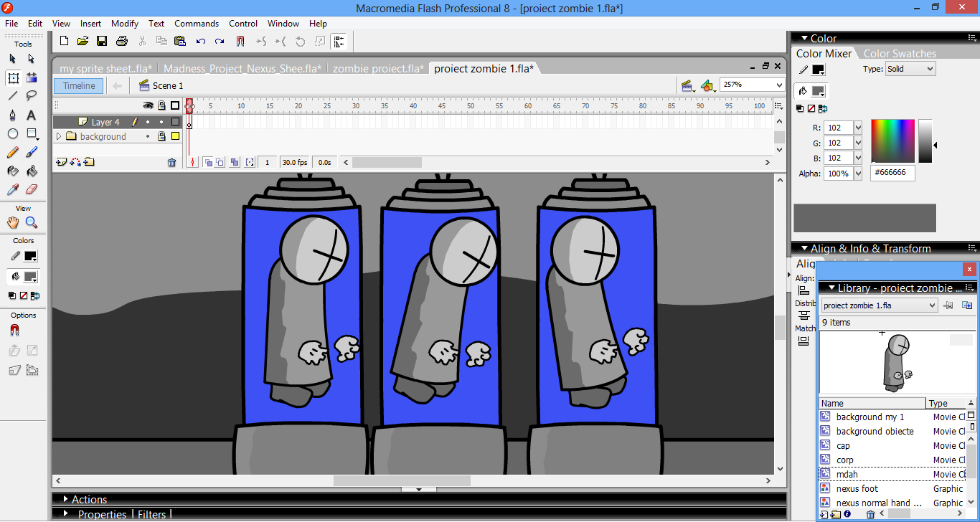Screen dimensions: 980x522
Task: Open the Alpha value dropdown arrow
Action: pyautogui.click(x=857, y=174)
